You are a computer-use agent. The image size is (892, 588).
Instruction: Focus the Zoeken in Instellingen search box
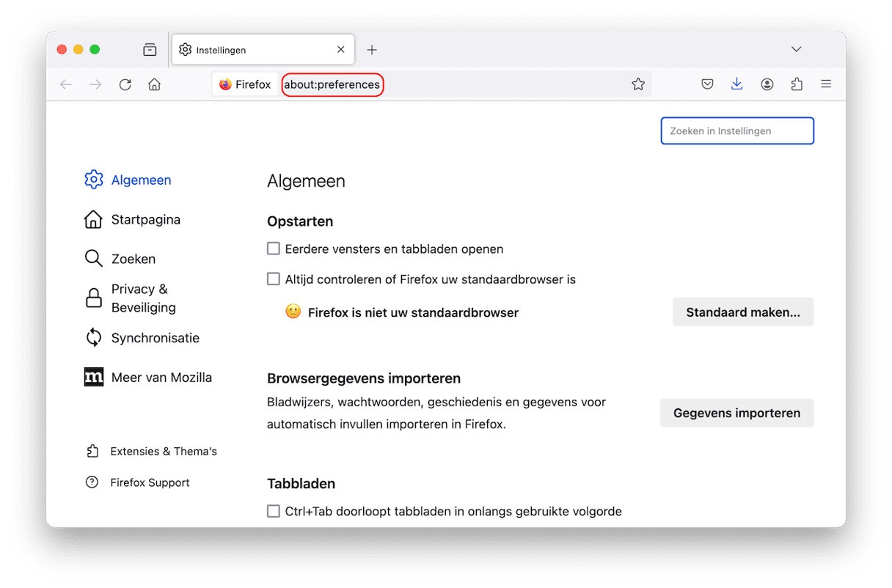point(737,131)
